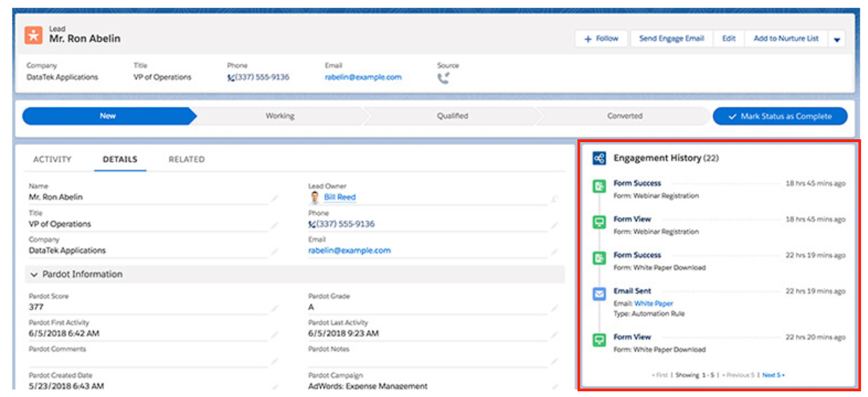
Task: Select the New status stage
Action: click(108, 116)
